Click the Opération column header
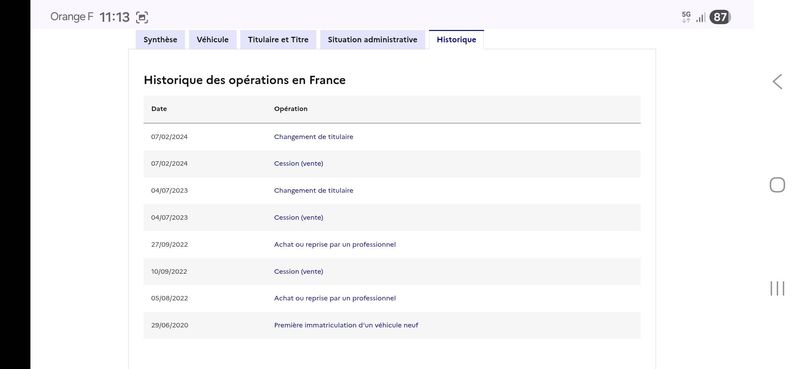This screenshot has width=800, height=369. point(291,109)
